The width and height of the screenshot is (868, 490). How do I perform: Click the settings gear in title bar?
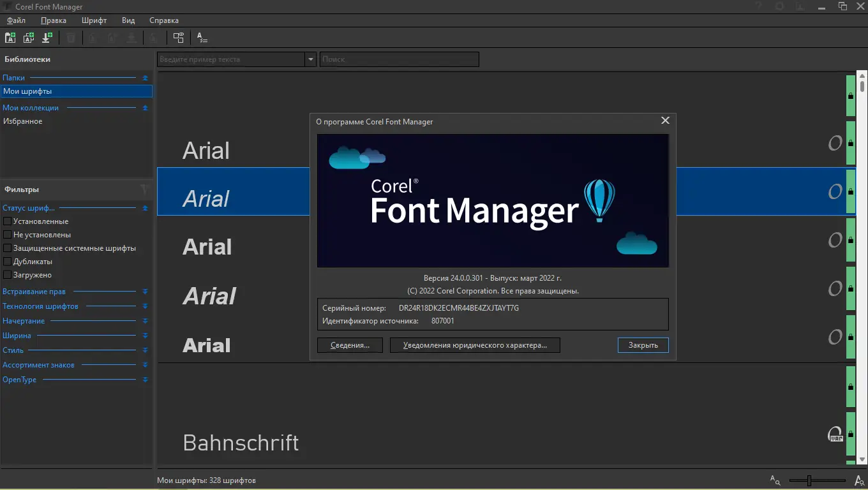779,6
